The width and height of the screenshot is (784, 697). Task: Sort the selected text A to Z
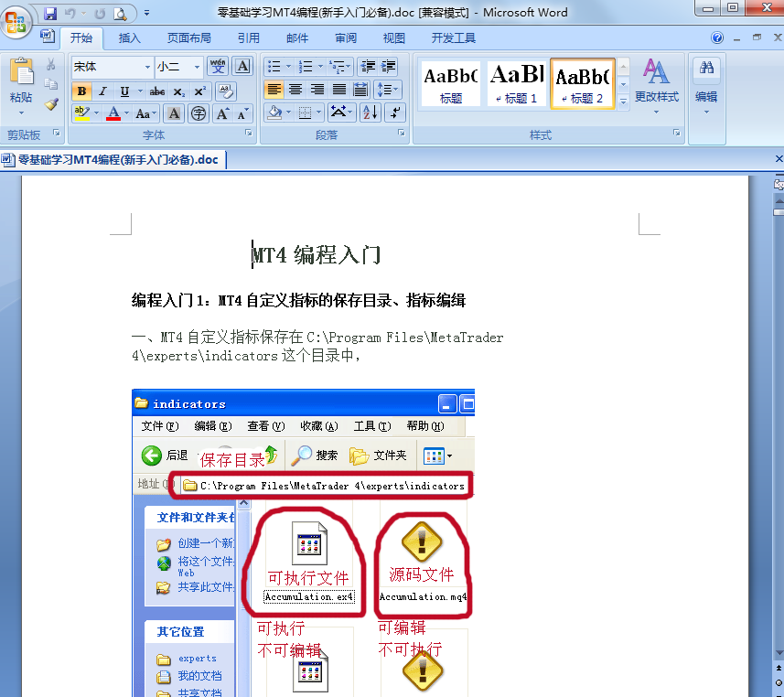[x=371, y=113]
